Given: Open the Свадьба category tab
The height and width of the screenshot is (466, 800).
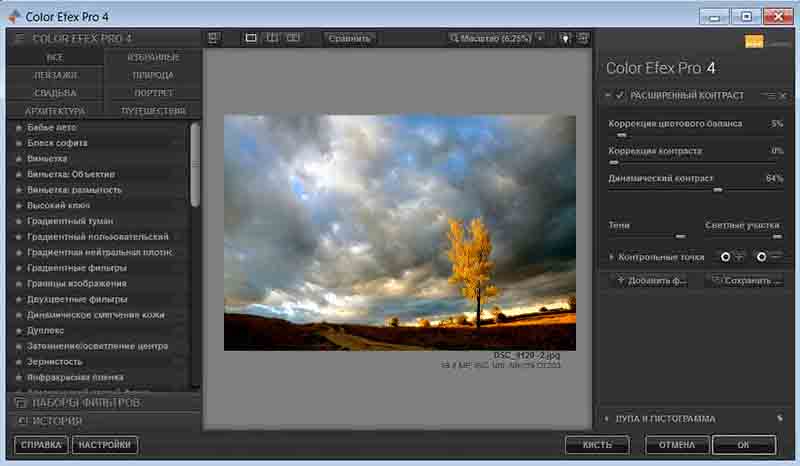Looking at the screenshot, I should click(x=55, y=93).
